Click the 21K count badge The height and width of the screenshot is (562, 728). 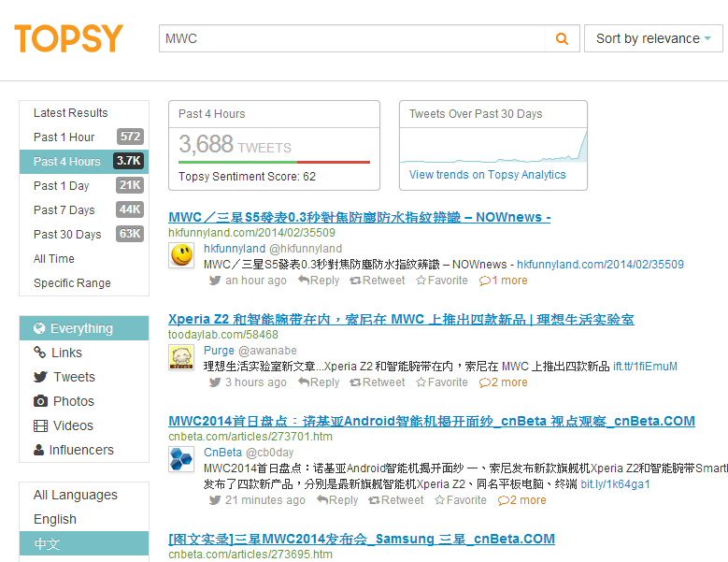pyautogui.click(x=130, y=185)
